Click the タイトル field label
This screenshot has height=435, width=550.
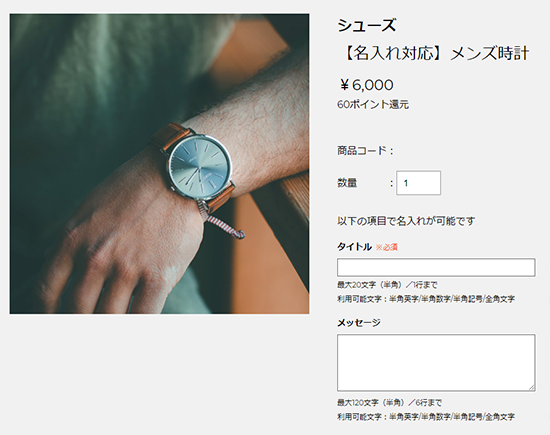pyautogui.click(x=354, y=247)
